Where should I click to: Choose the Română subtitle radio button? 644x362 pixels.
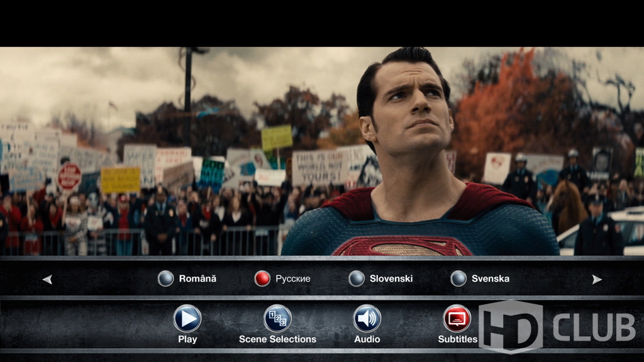(x=166, y=278)
